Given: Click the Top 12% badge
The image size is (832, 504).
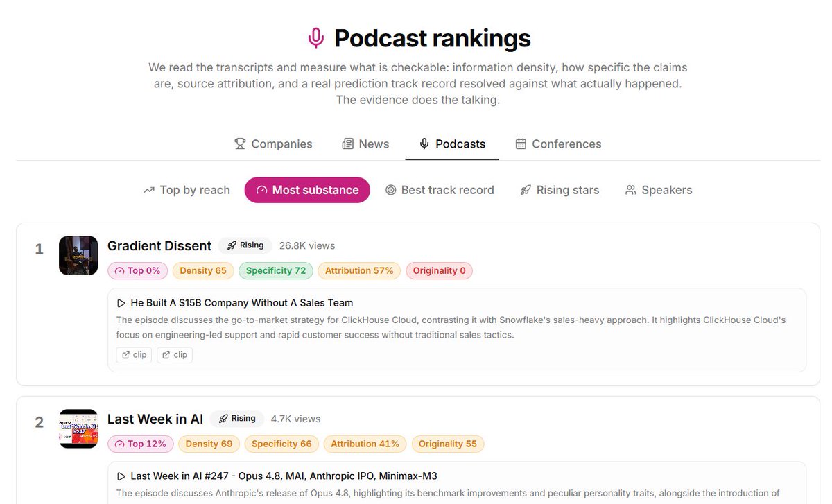Looking at the screenshot, I should pyautogui.click(x=140, y=444).
